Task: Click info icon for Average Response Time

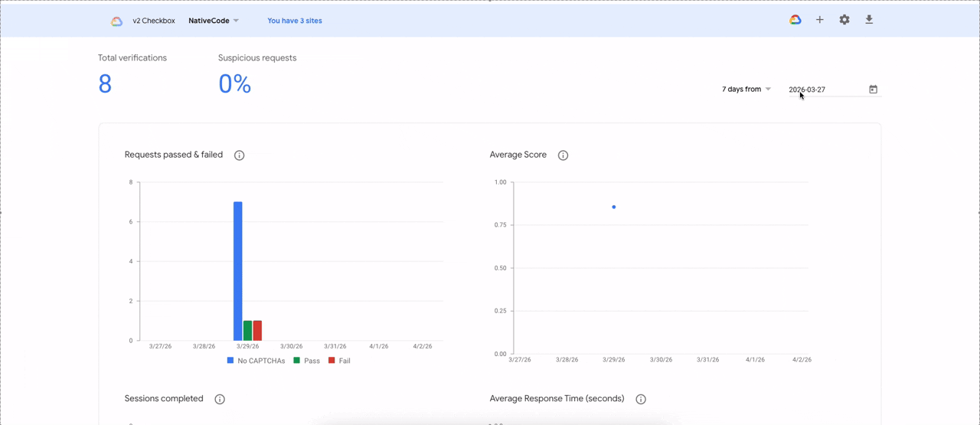Action: pos(641,399)
